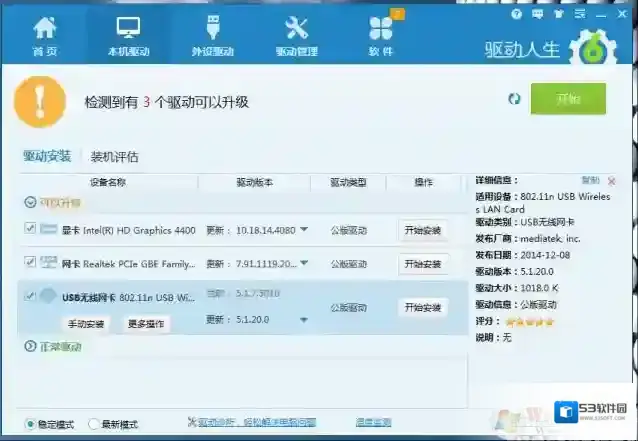Close the 详细信息 panel with red X
The image size is (638, 441).
pyautogui.click(x=612, y=182)
